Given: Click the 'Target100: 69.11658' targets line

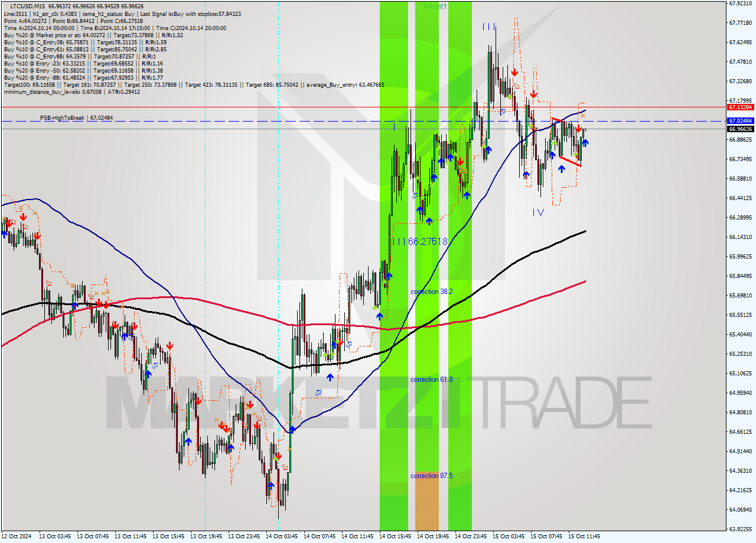Looking at the screenshot, I should pyautogui.click(x=194, y=84).
